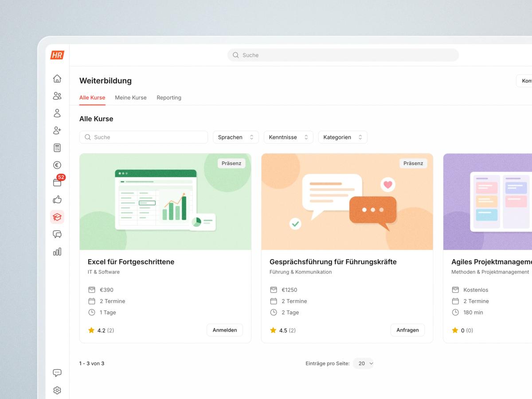Focus the course Suche filter field
The width and height of the screenshot is (532, 399).
[144, 137]
